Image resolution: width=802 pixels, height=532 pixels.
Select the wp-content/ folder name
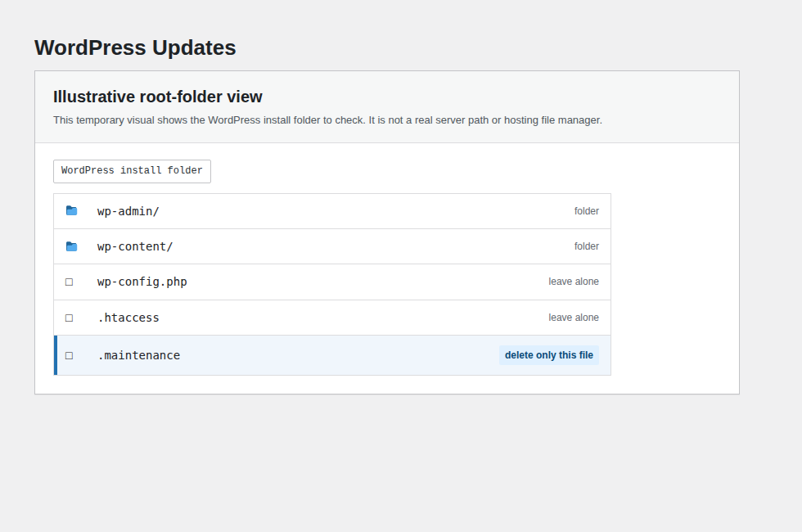point(135,246)
